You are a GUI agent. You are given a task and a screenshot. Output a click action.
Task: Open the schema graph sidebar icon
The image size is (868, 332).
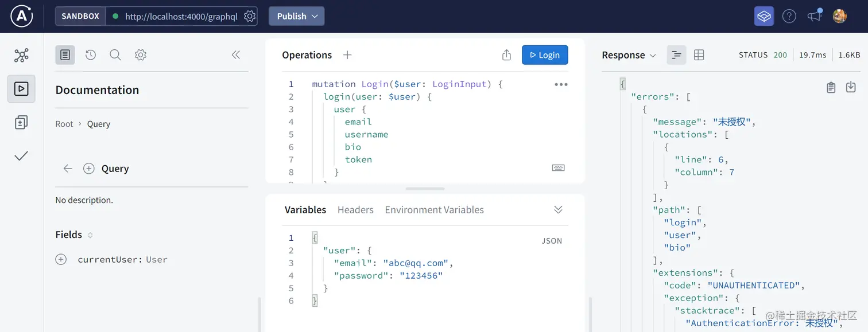pos(21,56)
